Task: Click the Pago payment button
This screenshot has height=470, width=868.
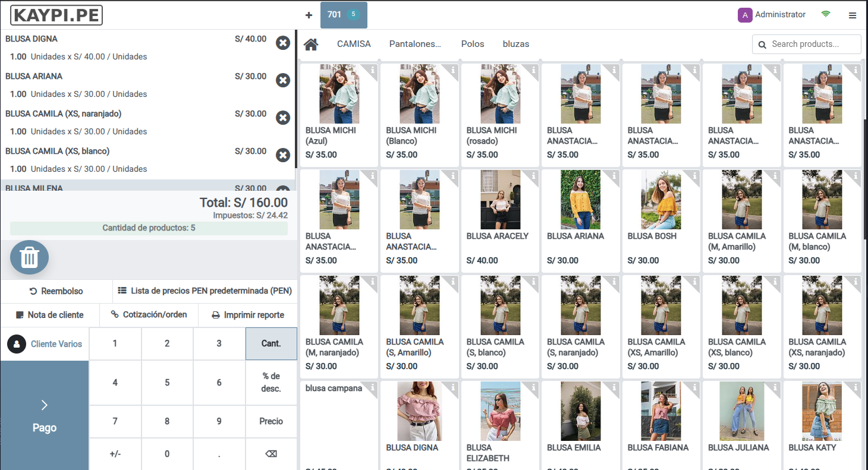Action: point(45,415)
